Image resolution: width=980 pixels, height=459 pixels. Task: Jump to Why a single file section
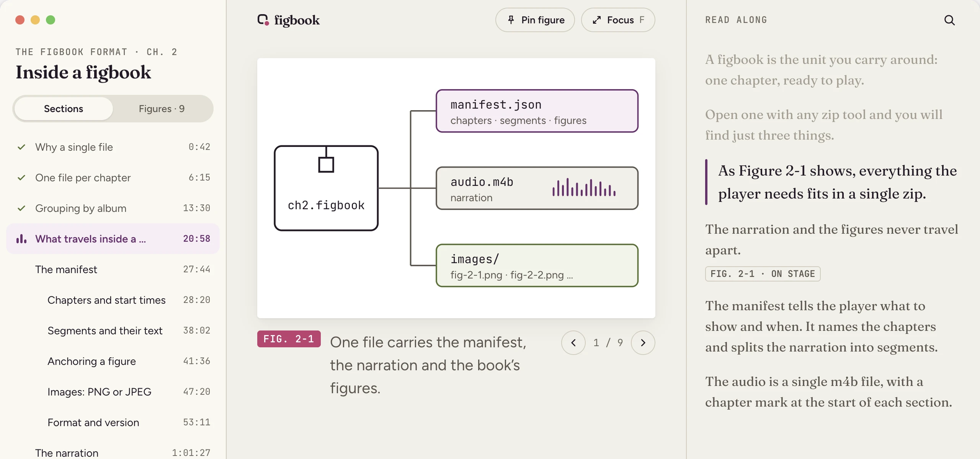pos(113,147)
